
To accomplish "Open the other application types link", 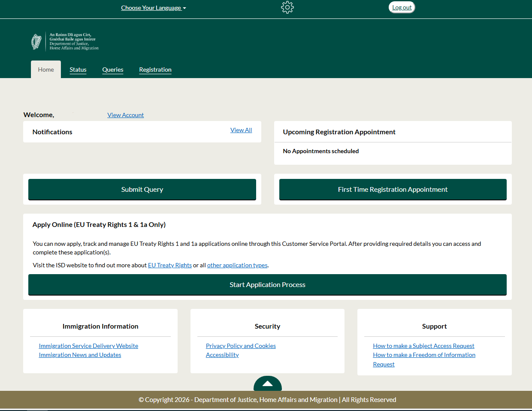I will pyautogui.click(x=237, y=265).
